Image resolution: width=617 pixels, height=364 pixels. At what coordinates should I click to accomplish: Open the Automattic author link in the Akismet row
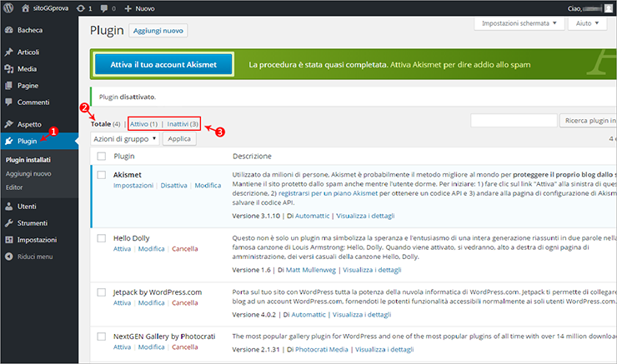pyautogui.click(x=312, y=216)
